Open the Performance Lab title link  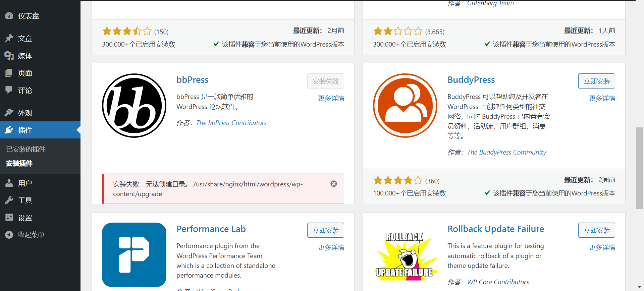coord(211,229)
